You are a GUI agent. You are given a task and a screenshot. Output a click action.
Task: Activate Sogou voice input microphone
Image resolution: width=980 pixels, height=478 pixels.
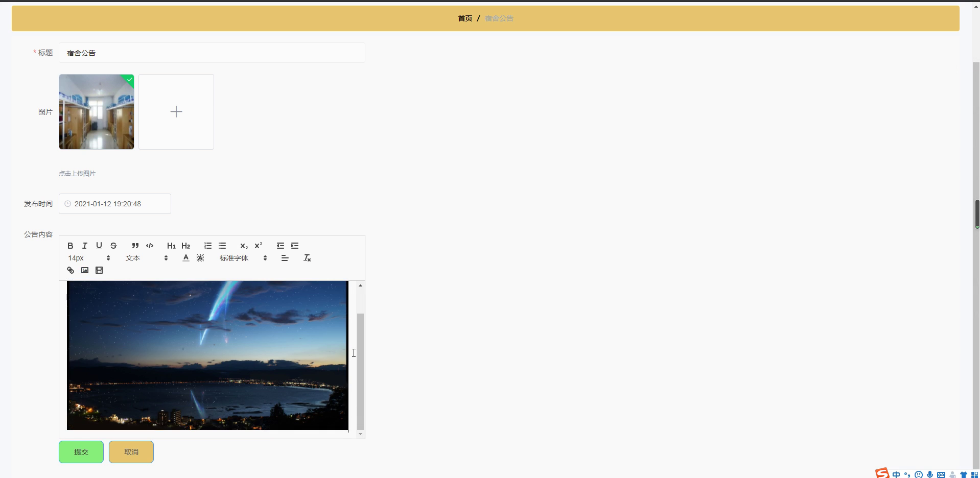tap(930, 474)
